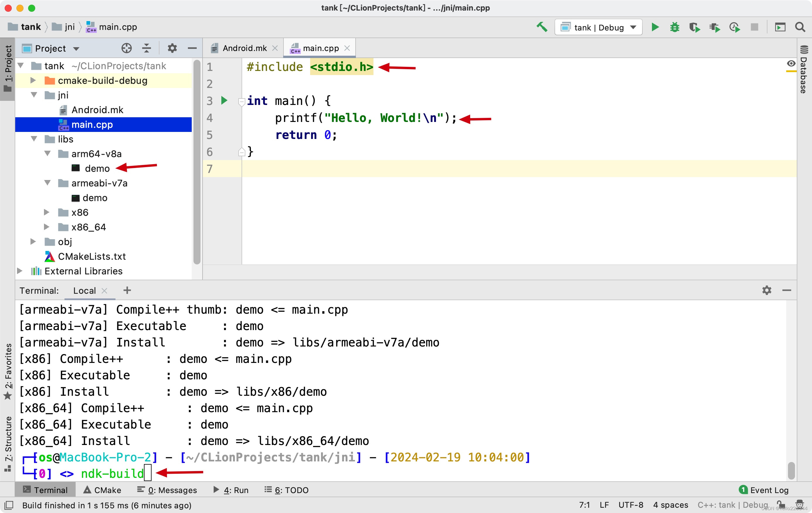The image size is (812, 513).
Task: Expand the cmake-build-debug folder
Action: pyautogui.click(x=33, y=80)
